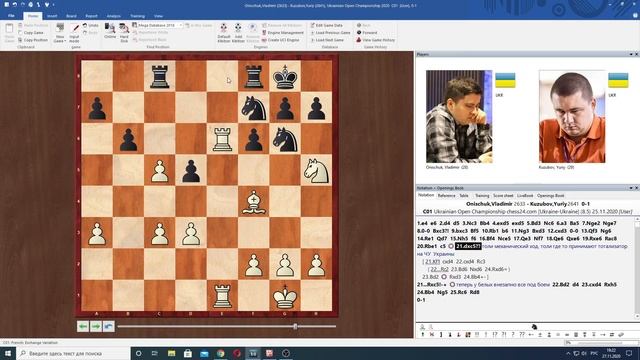Image resolution: width=640 pixels, height=360 pixels.
Task: Open Chrome from the taskbar
Action: tap(220, 353)
